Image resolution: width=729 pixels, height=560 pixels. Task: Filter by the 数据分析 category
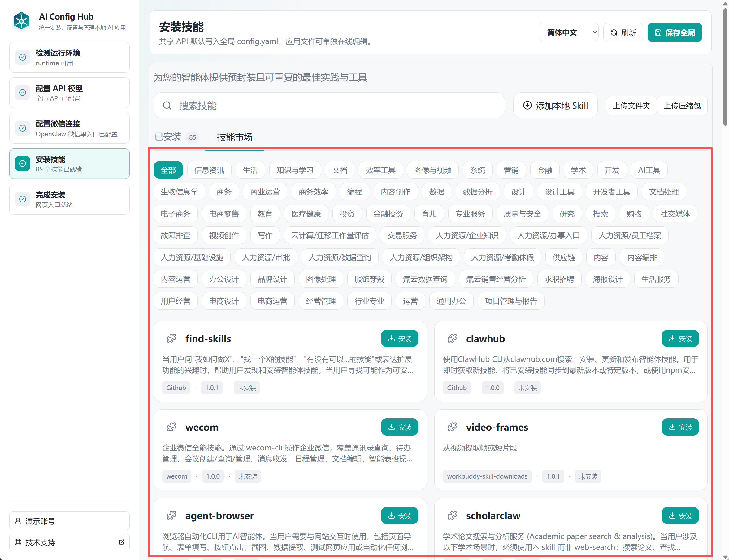click(x=477, y=192)
